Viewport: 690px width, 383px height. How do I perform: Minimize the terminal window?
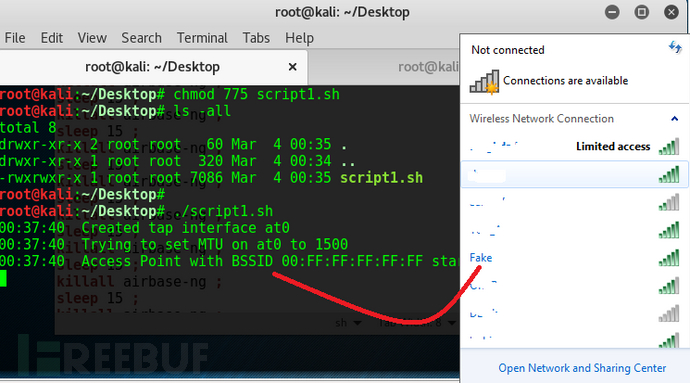612,12
